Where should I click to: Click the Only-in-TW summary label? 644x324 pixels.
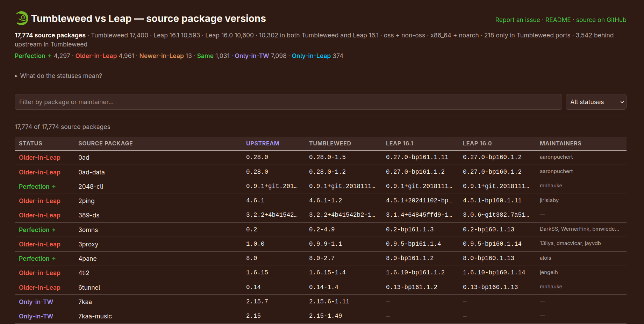pyautogui.click(x=252, y=56)
